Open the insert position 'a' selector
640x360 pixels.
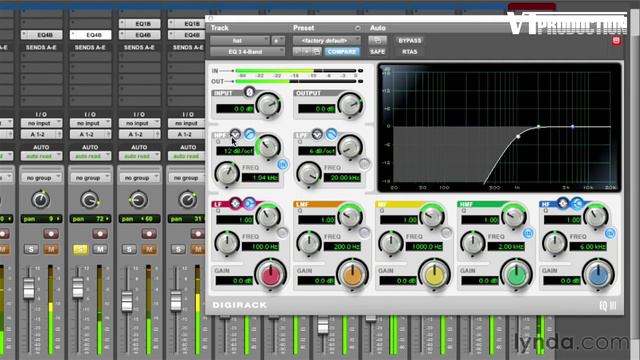(x=278, y=40)
